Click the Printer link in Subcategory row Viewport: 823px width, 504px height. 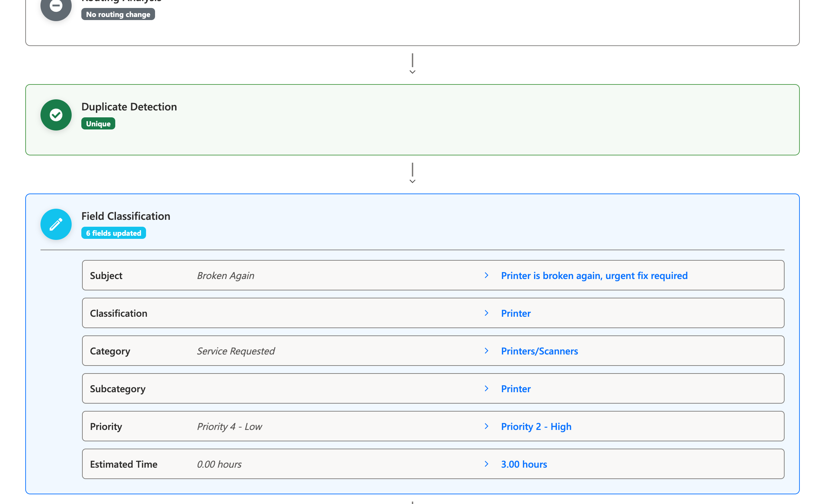pyautogui.click(x=516, y=388)
